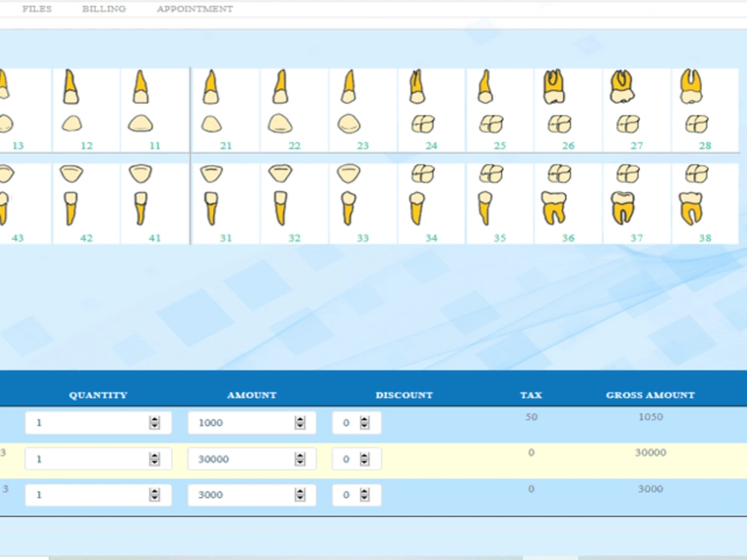Viewport: 747px width, 560px height.
Task: Choose lower tooth 41 root icon
Action: pyautogui.click(x=140, y=208)
